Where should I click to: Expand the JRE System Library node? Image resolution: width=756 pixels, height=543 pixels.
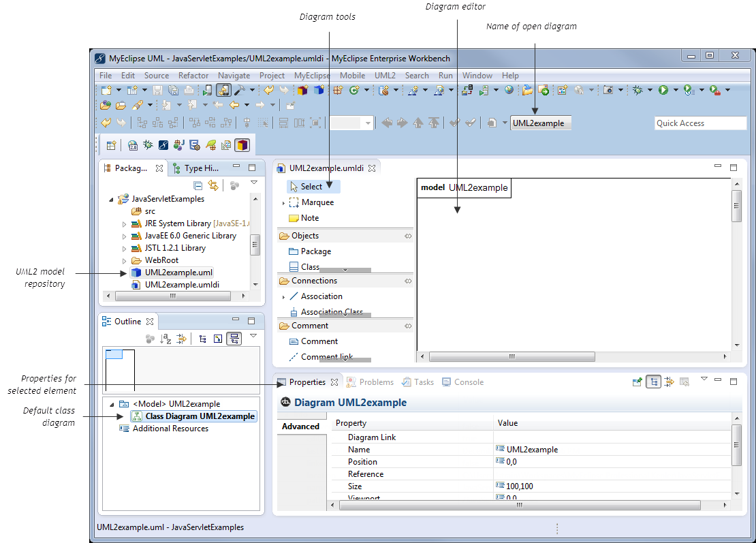(124, 223)
